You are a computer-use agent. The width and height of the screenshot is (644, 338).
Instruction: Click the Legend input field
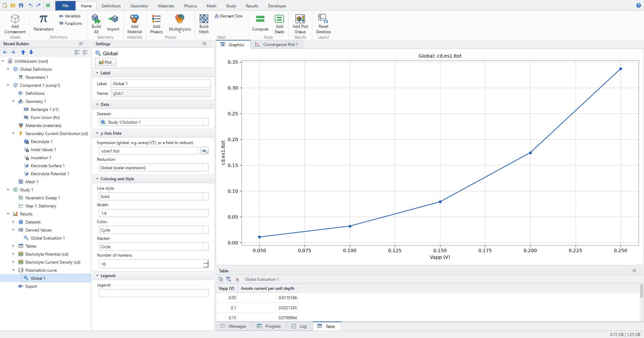coord(154,293)
